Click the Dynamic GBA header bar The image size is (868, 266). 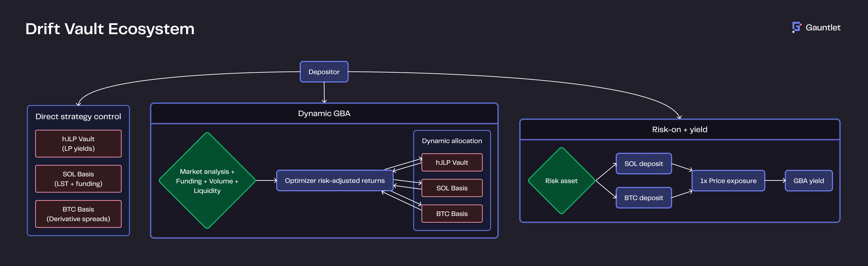[324, 113]
